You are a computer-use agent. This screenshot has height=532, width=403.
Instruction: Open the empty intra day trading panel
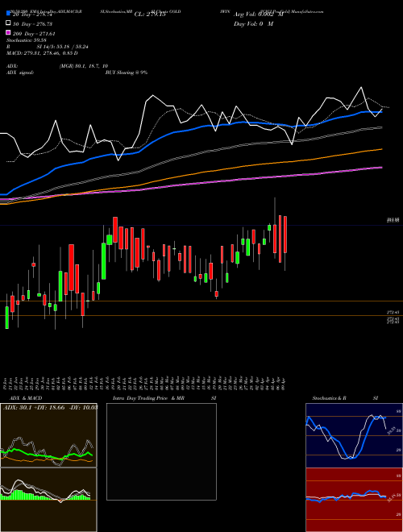coord(161,451)
